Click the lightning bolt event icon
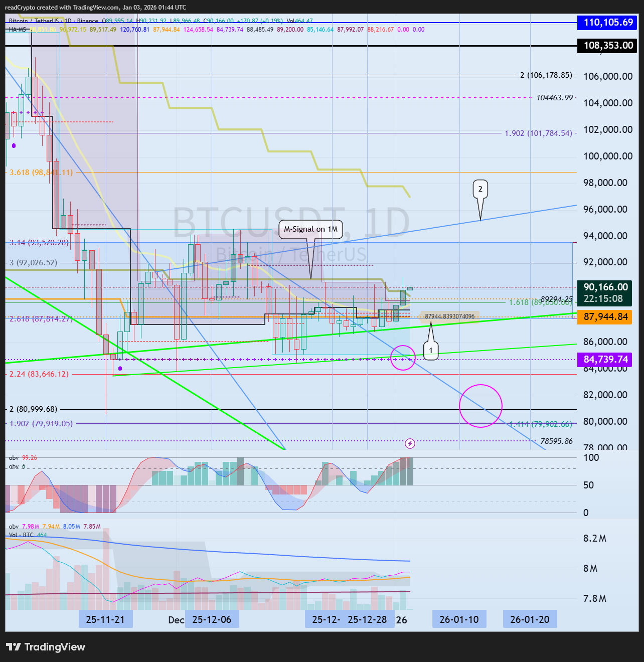The width and height of the screenshot is (644, 662). coord(410,443)
